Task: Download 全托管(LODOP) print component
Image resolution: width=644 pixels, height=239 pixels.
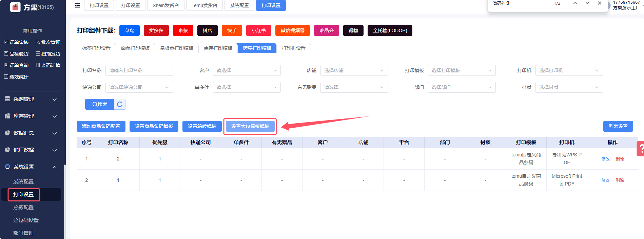Action: [390, 30]
